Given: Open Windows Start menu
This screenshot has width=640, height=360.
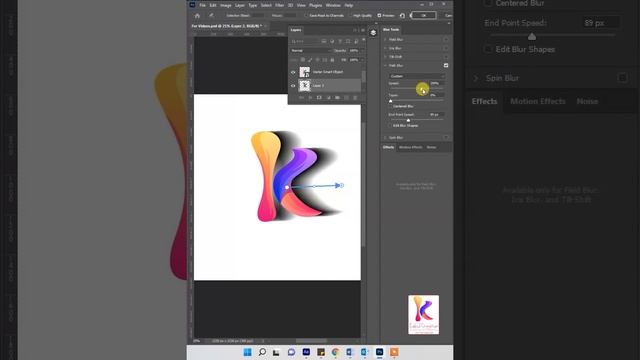Looking at the screenshot, I should 247,352.
